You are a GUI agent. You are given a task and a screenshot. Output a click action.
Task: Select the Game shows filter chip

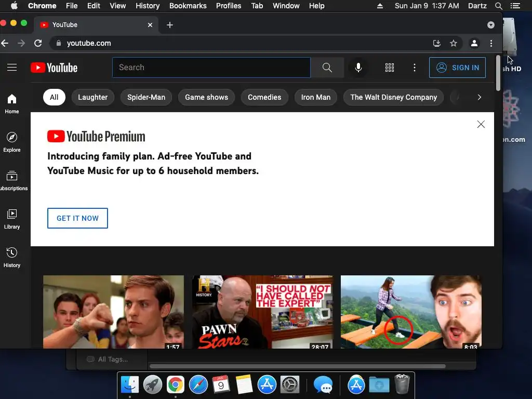pyautogui.click(x=206, y=97)
